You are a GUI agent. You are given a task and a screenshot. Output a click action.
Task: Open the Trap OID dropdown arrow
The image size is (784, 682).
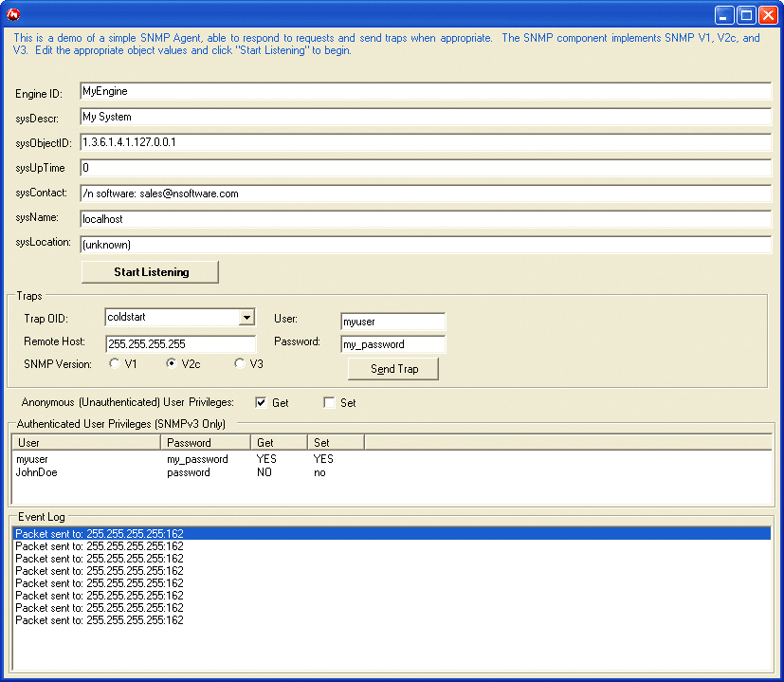click(246, 317)
